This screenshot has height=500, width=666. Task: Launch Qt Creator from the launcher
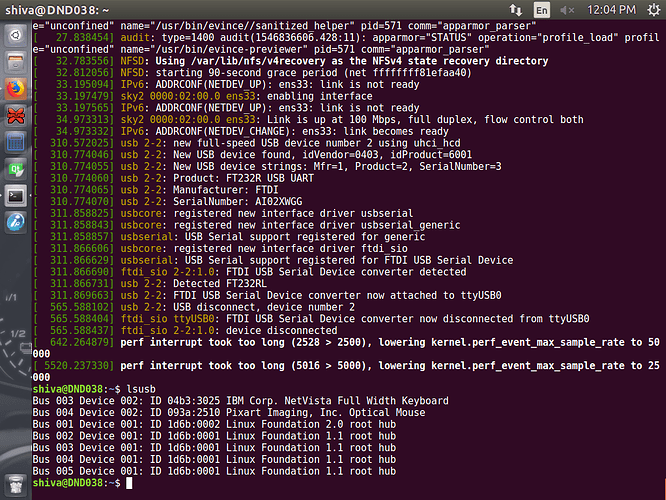16,169
